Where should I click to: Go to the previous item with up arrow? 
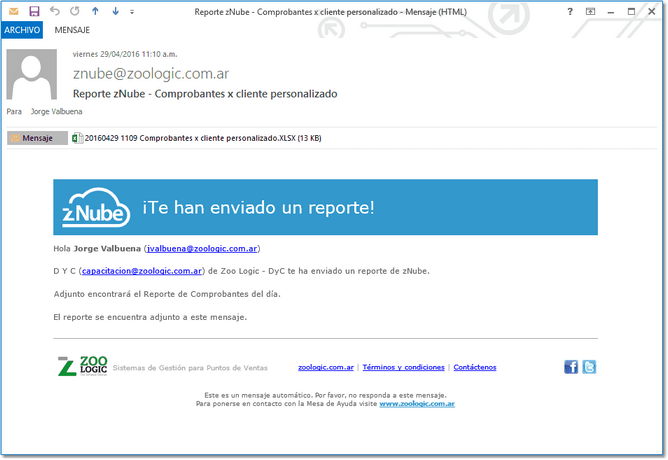click(x=95, y=12)
